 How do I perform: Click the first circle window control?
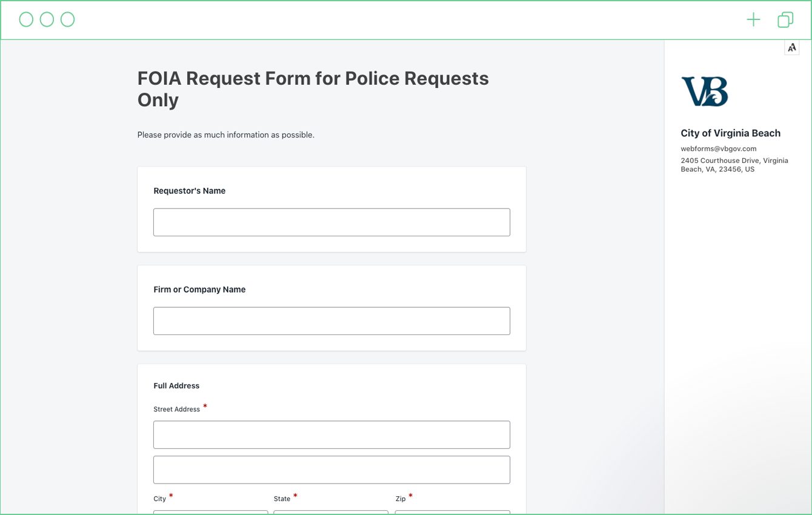(26, 20)
